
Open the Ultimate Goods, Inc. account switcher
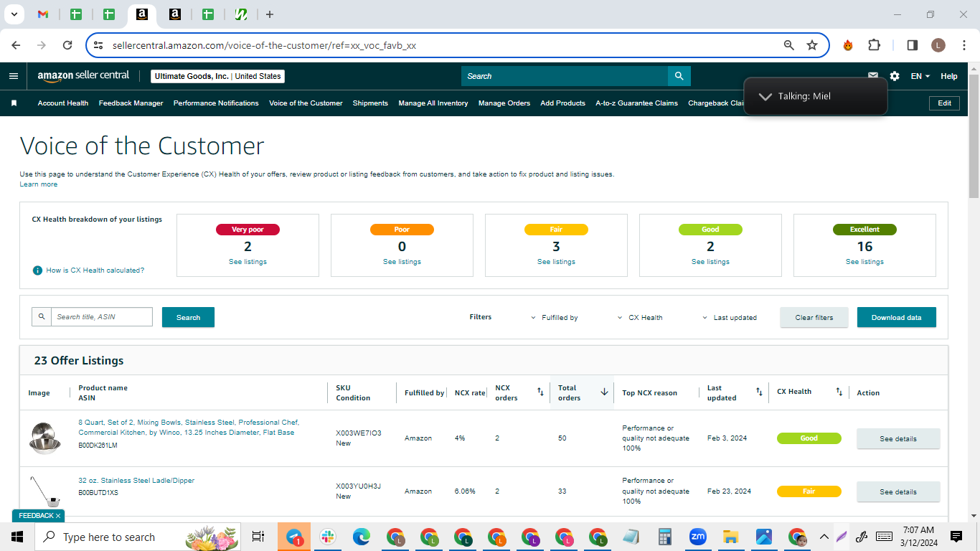pyautogui.click(x=218, y=76)
